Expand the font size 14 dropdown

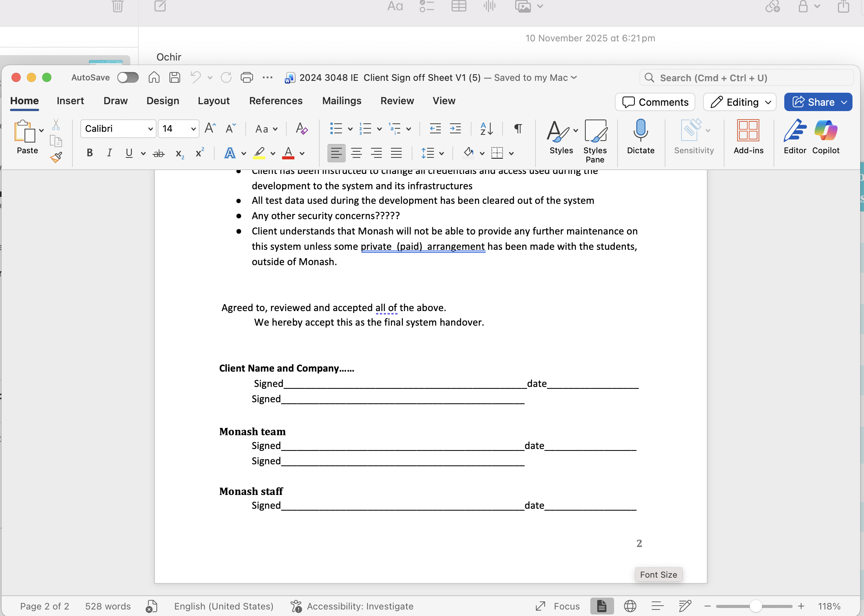193,129
